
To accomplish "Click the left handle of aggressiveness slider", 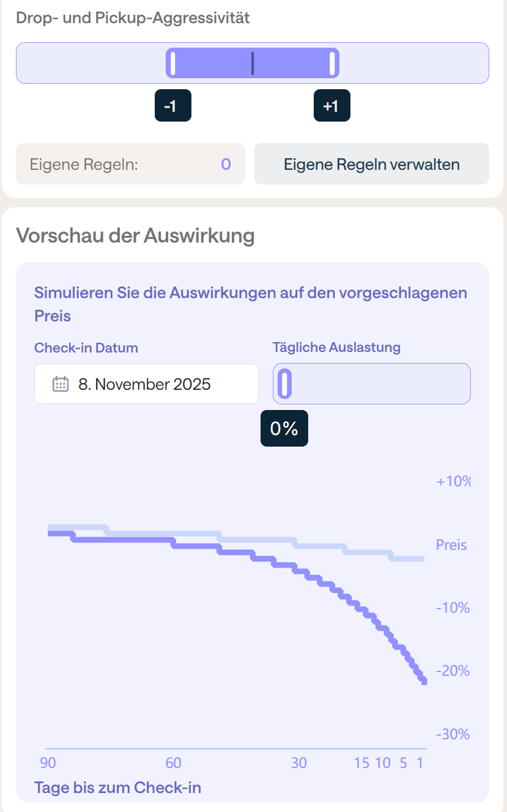I will (173, 63).
